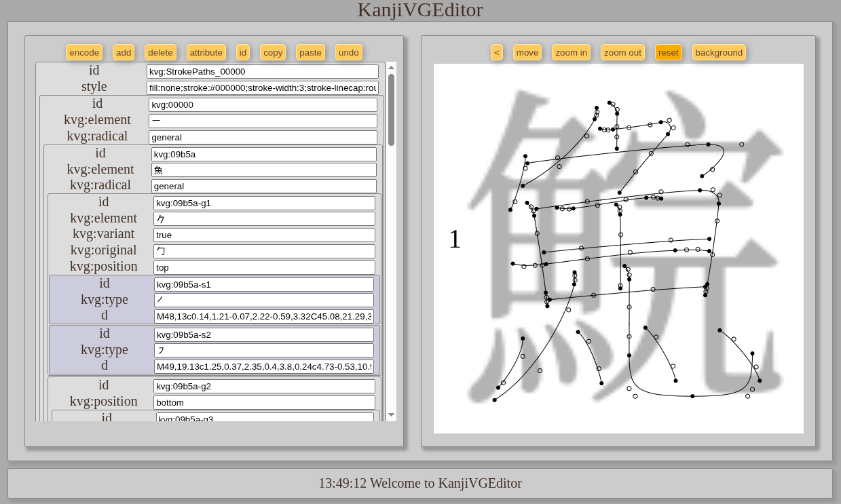Click the kvg:type field containing フ
The height and width of the screenshot is (504, 841).
tap(264, 350)
